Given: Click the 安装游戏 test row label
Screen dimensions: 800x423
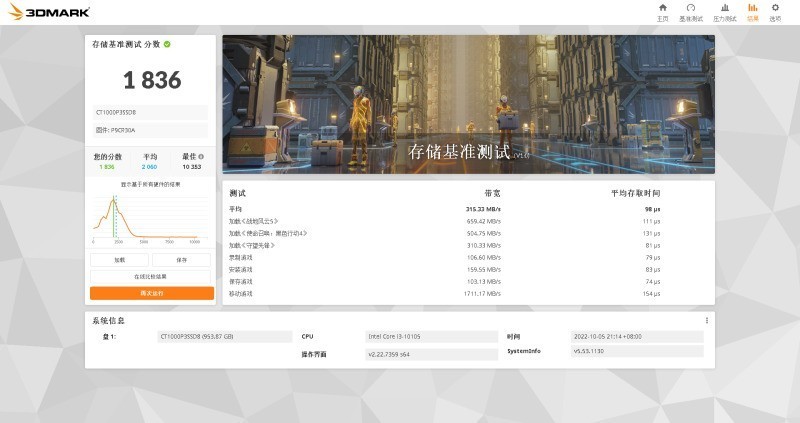Looking at the screenshot, I should [x=241, y=269].
